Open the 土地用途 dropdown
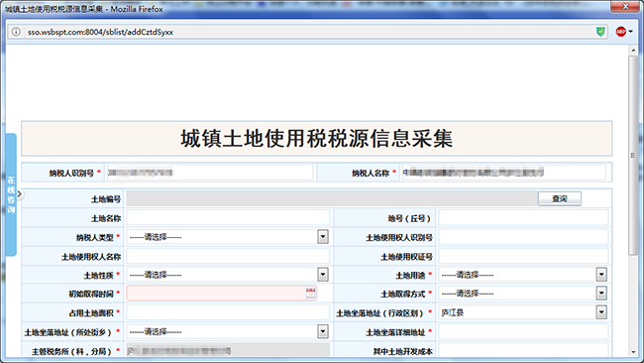Image resolution: width=644 pixels, height=363 pixels. pos(523,275)
